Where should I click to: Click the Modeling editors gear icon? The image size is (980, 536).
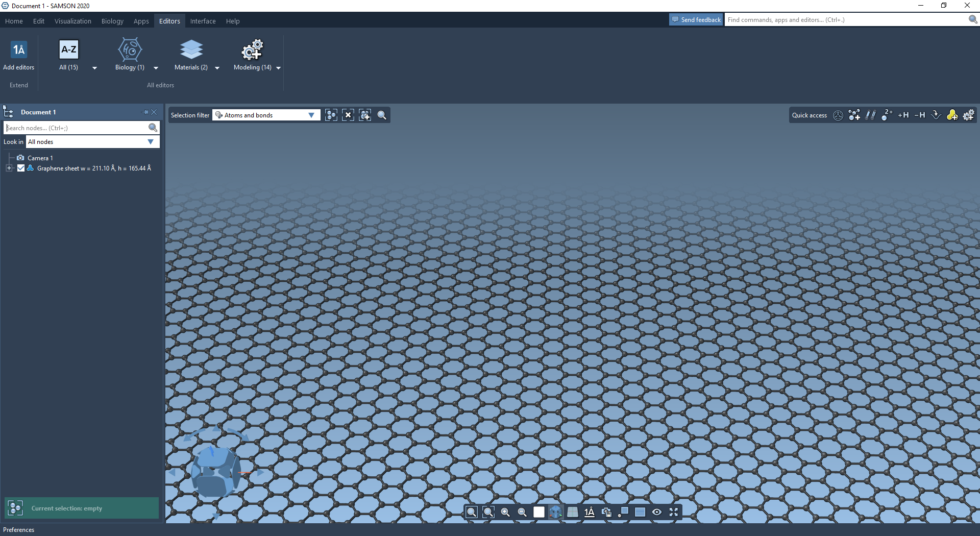252,50
